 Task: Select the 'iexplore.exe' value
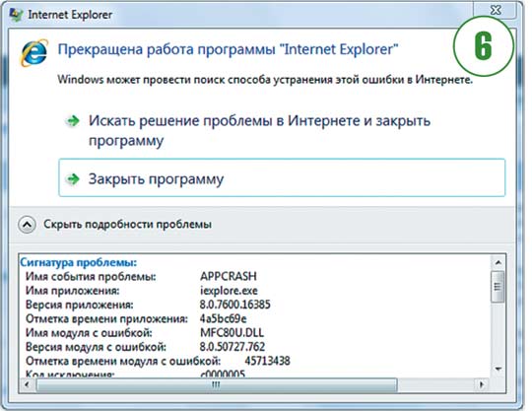(229, 291)
